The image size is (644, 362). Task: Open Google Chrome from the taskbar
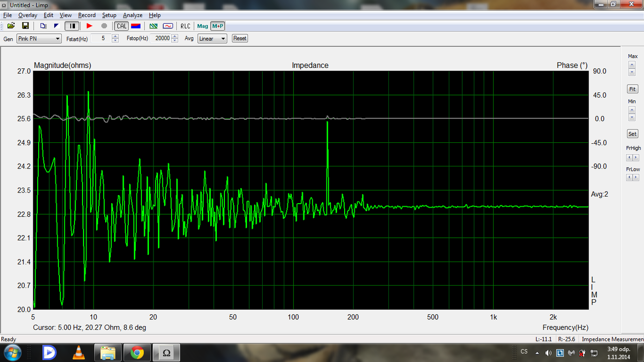click(137, 353)
